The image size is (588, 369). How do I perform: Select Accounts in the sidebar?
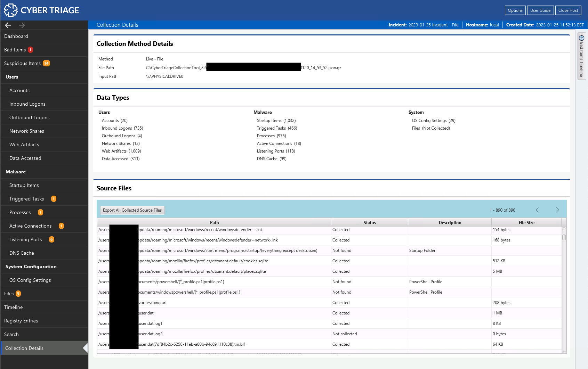tap(44, 90)
